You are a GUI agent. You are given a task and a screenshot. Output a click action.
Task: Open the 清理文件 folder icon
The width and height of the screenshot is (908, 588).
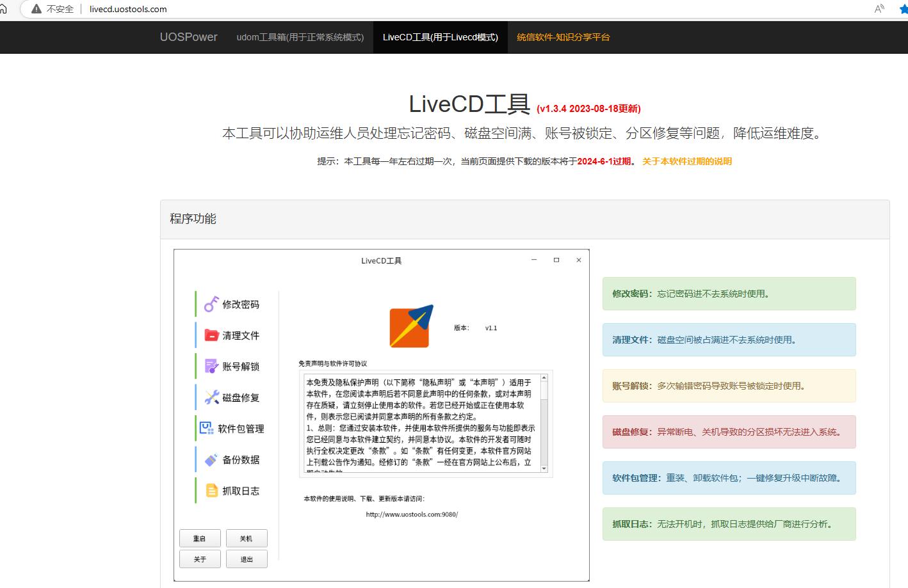pyautogui.click(x=211, y=335)
